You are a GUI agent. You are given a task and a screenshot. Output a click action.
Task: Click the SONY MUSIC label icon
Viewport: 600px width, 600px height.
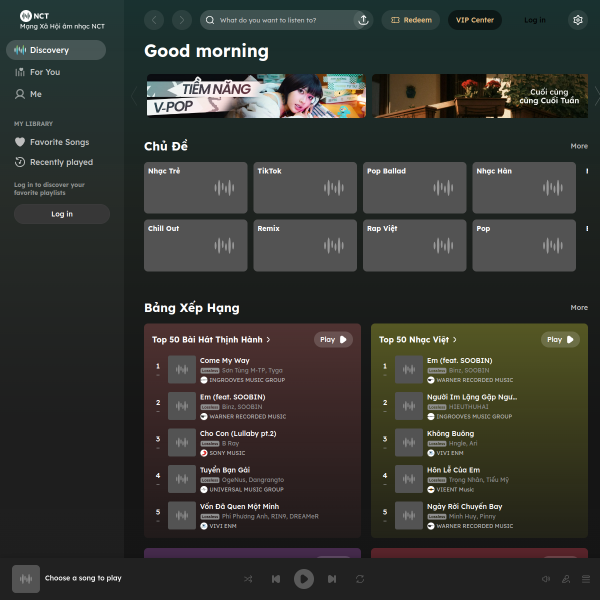click(204, 453)
